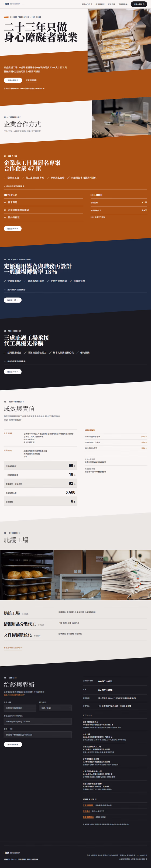
Task: Select 01 需求確認 step row
Action: pos(43,202)
